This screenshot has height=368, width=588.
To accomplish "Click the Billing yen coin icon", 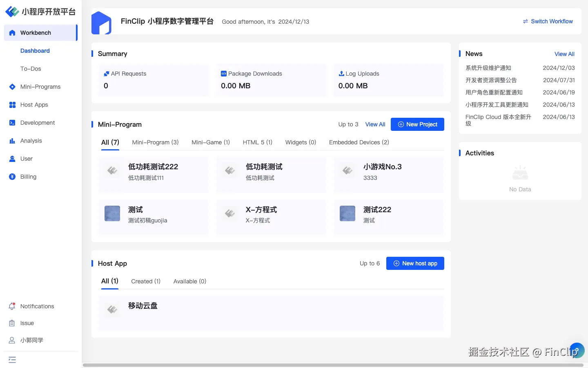I will [x=12, y=177].
